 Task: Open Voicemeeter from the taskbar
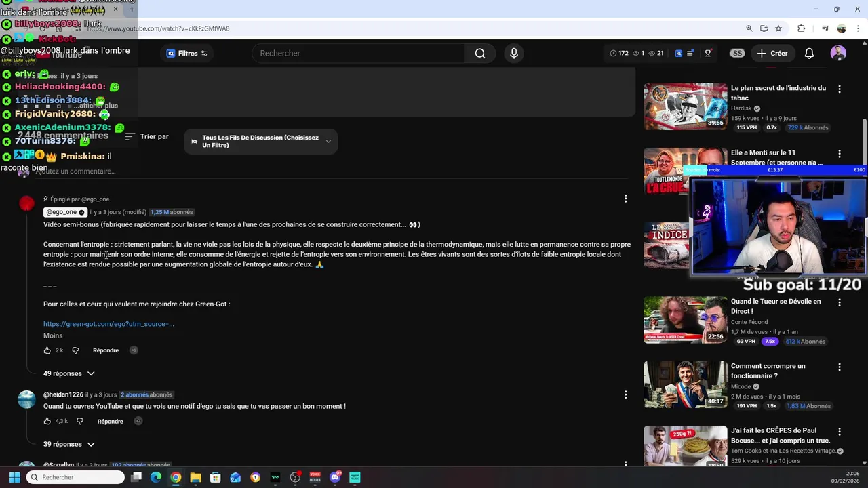[315, 477]
